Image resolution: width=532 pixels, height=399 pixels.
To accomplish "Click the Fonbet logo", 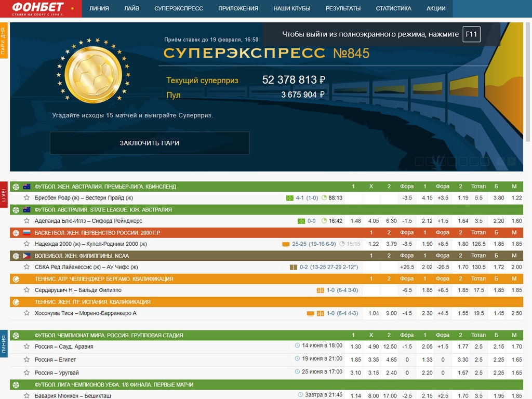I will click(x=37, y=8).
